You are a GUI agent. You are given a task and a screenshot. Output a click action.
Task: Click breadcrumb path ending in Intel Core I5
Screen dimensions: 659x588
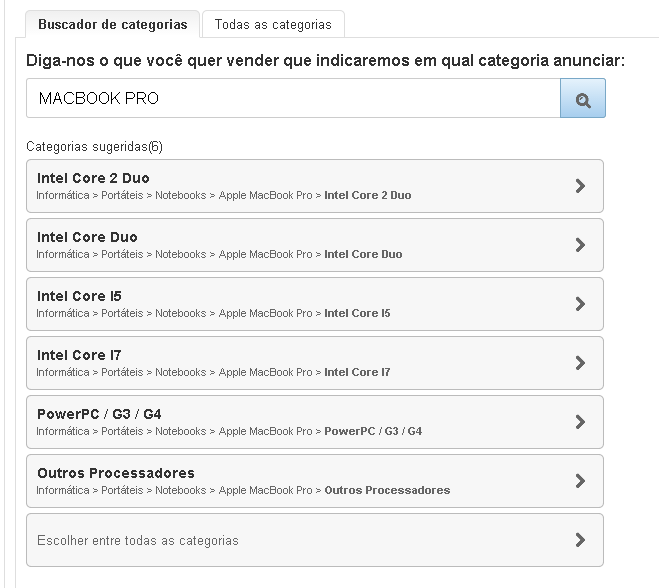[213, 314]
